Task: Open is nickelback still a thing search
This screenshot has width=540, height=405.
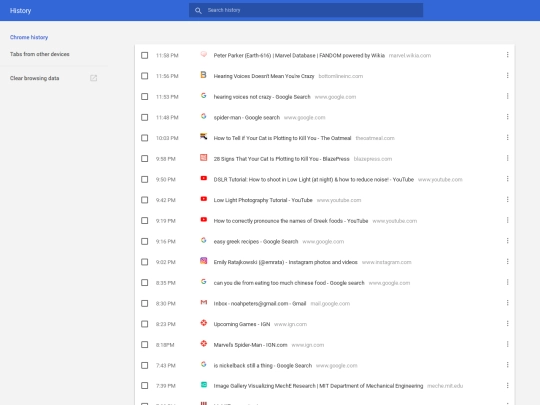Action: point(263,365)
